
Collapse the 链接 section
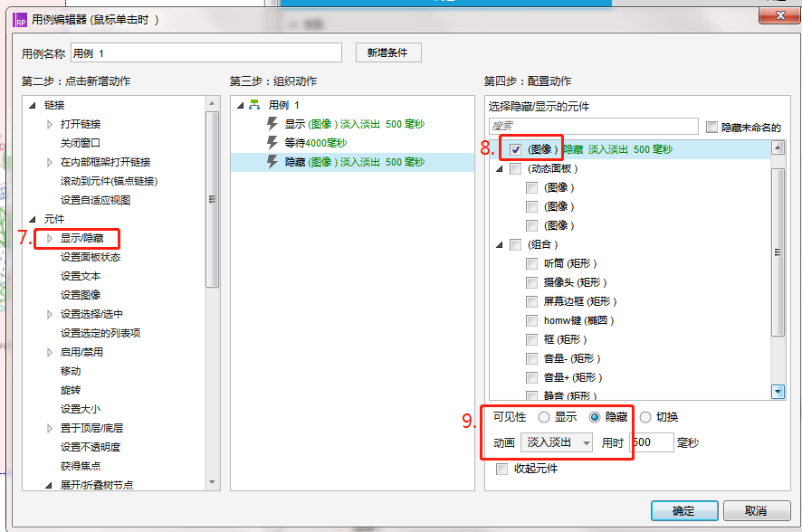click(33, 105)
